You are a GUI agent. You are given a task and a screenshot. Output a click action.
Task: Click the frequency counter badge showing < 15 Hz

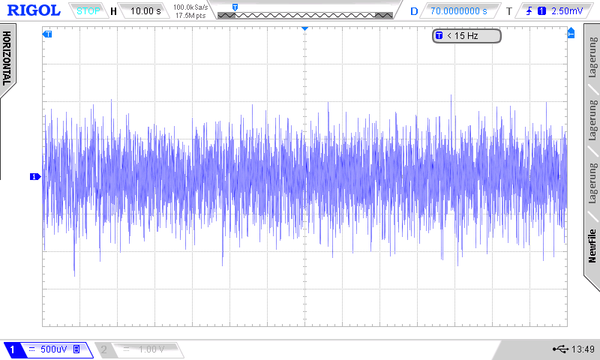(x=466, y=36)
